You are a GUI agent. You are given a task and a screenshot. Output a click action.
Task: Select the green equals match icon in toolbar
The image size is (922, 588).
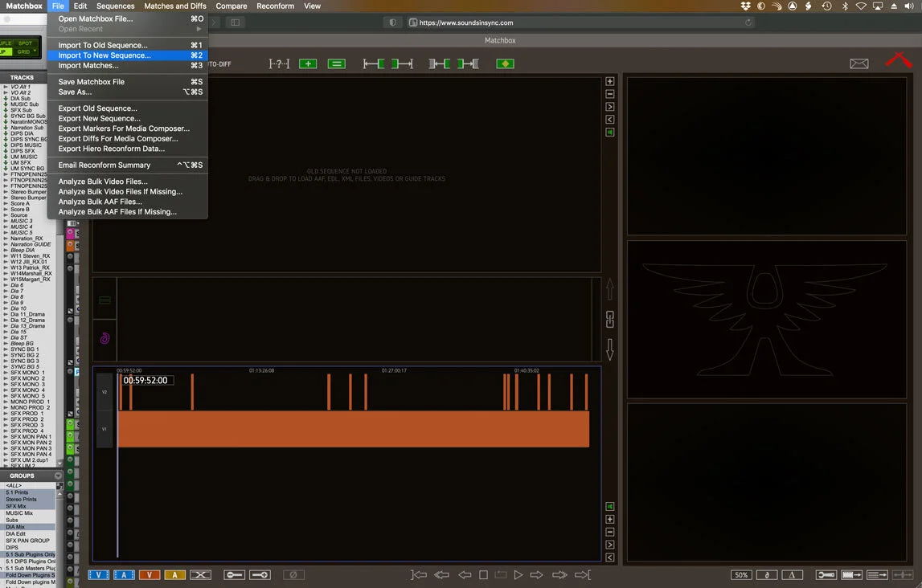click(x=337, y=63)
